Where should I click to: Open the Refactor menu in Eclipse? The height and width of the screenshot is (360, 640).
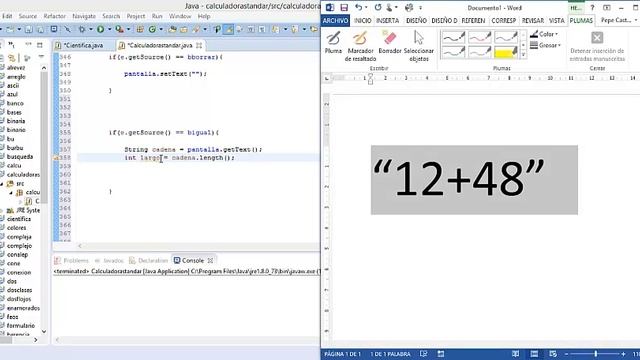coord(55,16)
